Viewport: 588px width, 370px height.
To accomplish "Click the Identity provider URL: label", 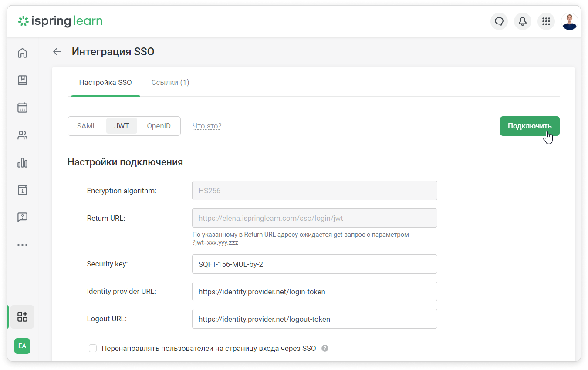I will tap(122, 291).
